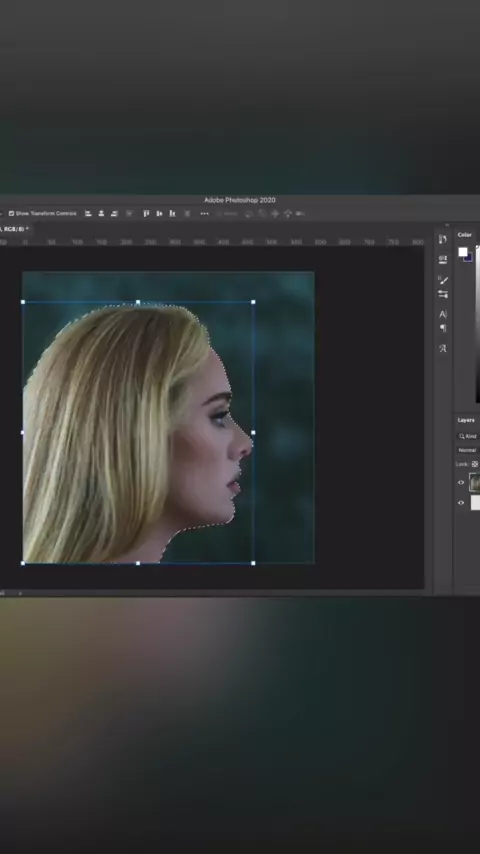Toggle the Show Transform Controls checkbox
The image size is (480, 854).
[x=11, y=214]
